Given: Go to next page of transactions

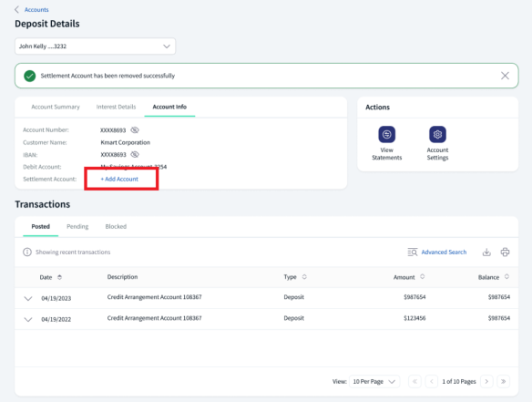Looking at the screenshot, I should point(486,381).
